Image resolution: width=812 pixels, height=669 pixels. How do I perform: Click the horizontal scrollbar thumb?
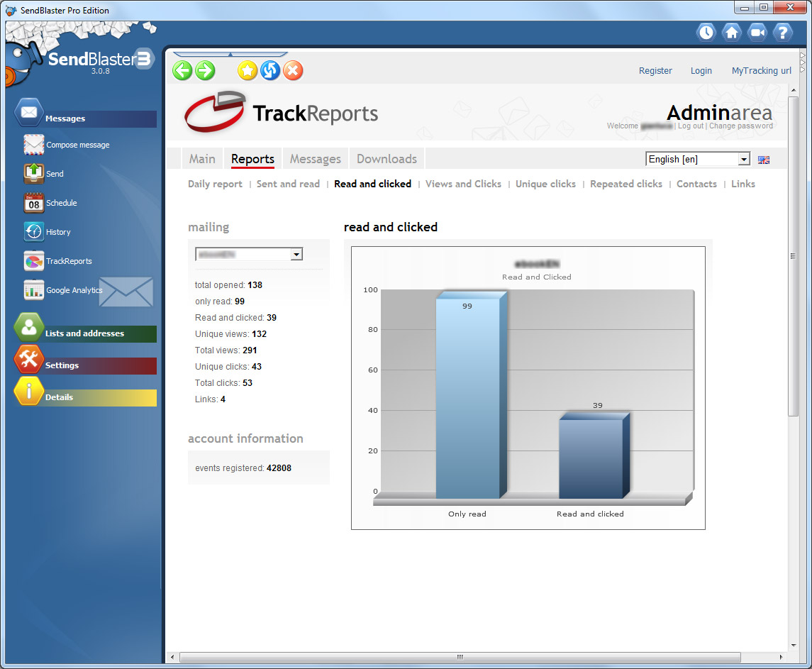(460, 657)
